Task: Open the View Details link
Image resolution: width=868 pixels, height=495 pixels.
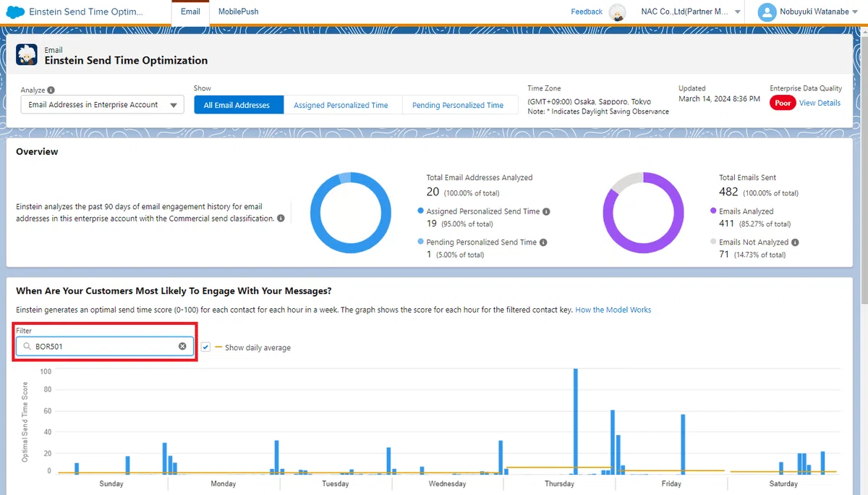Action: tap(820, 103)
